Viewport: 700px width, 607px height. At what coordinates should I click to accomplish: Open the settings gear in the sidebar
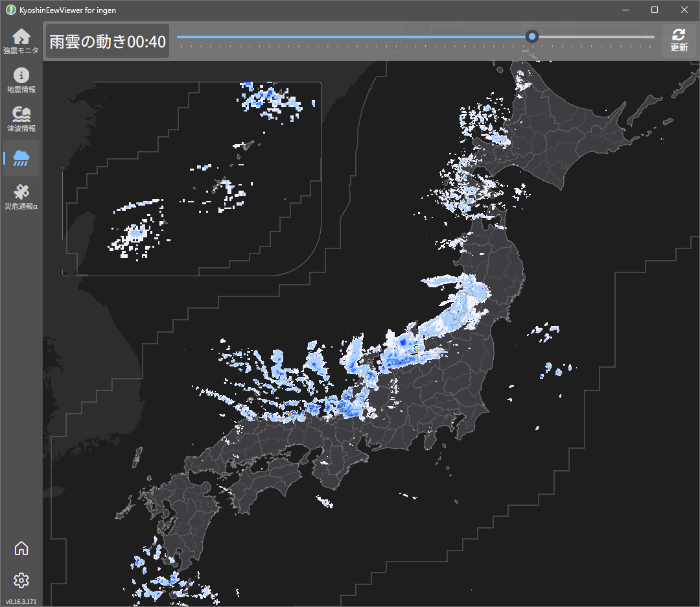(x=21, y=580)
